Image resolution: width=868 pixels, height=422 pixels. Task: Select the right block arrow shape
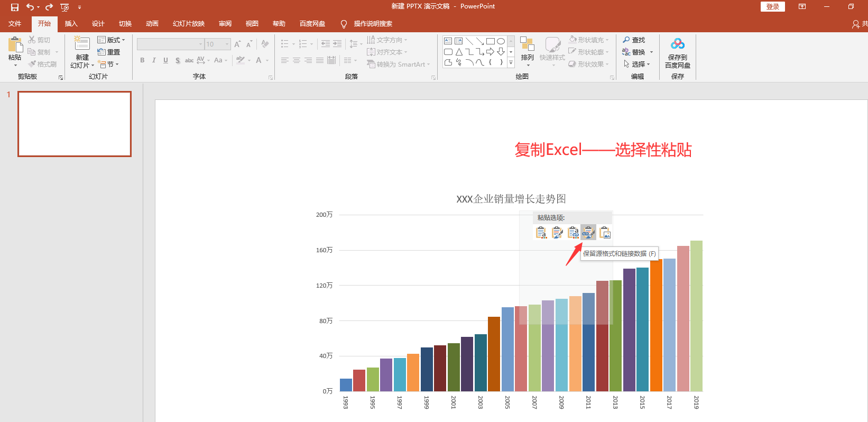(x=491, y=52)
